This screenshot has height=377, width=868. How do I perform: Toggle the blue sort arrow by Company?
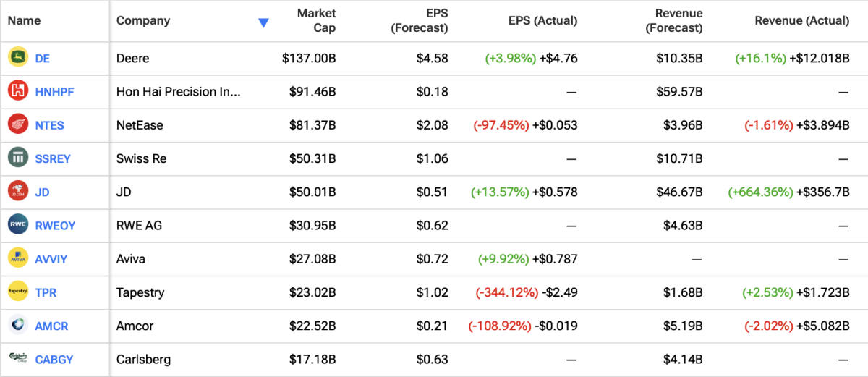click(263, 22)
